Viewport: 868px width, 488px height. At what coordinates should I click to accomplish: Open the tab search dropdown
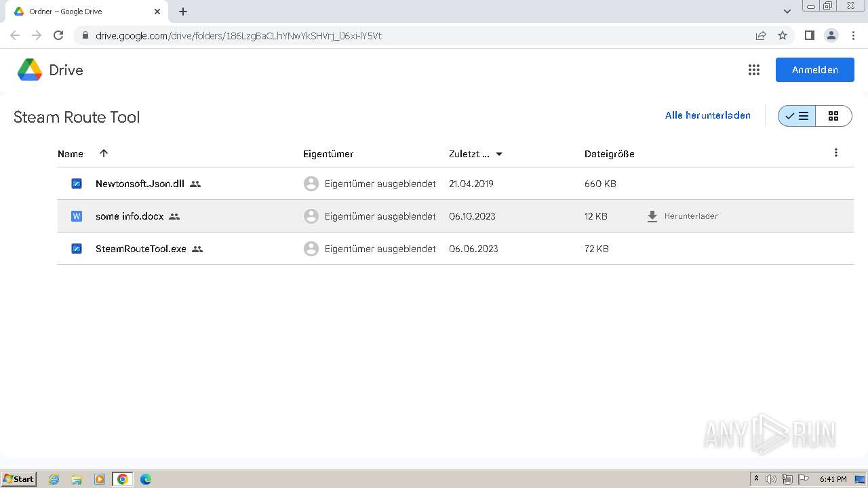[787, 12]
